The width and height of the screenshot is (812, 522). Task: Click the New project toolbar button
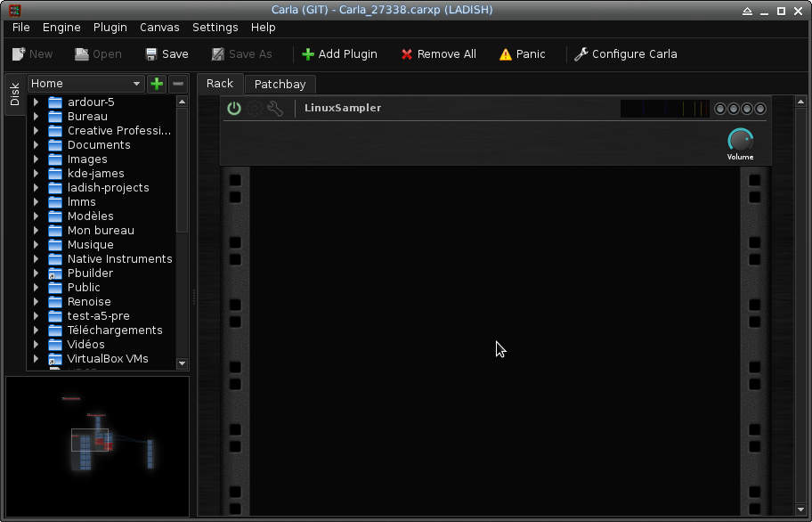point(32,54)
